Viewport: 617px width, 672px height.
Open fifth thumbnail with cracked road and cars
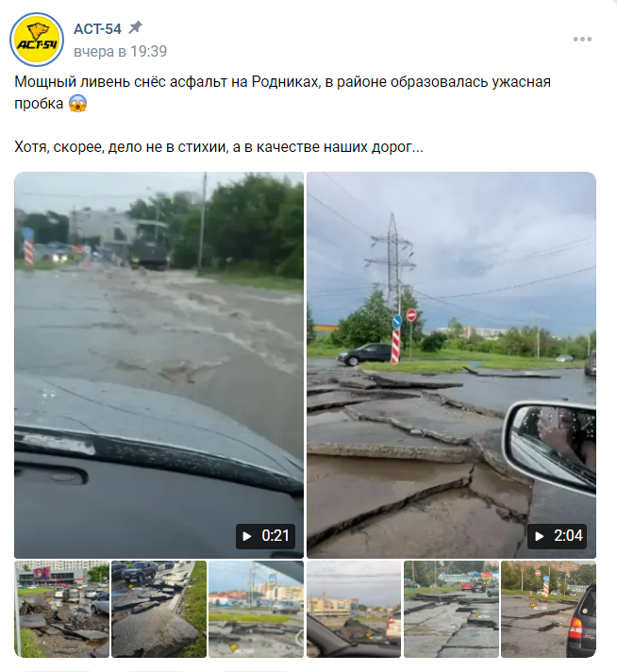[452, 609]
